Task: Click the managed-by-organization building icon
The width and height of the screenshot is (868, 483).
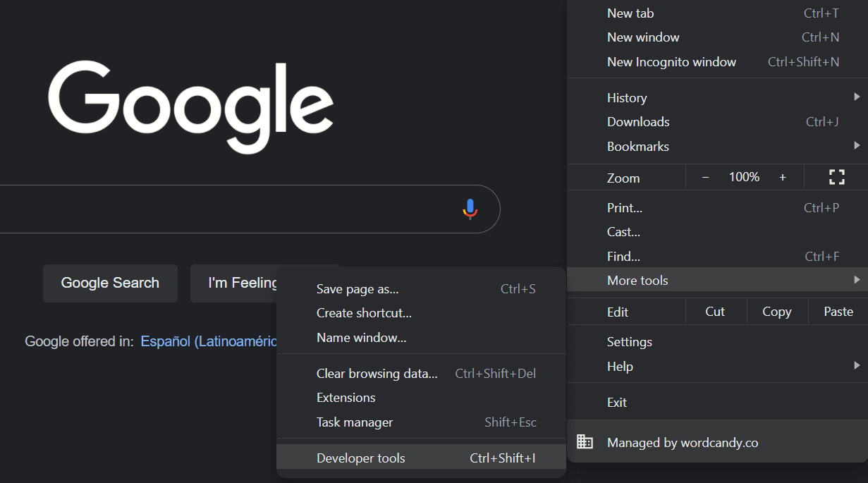Action: (x=585, y=441)
